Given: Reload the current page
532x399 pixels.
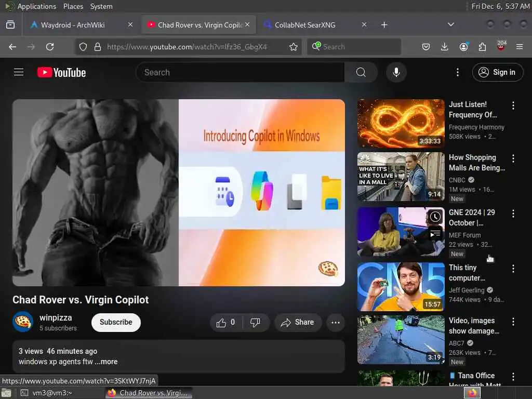Looking at the screenshot, I should coord(50,47).
